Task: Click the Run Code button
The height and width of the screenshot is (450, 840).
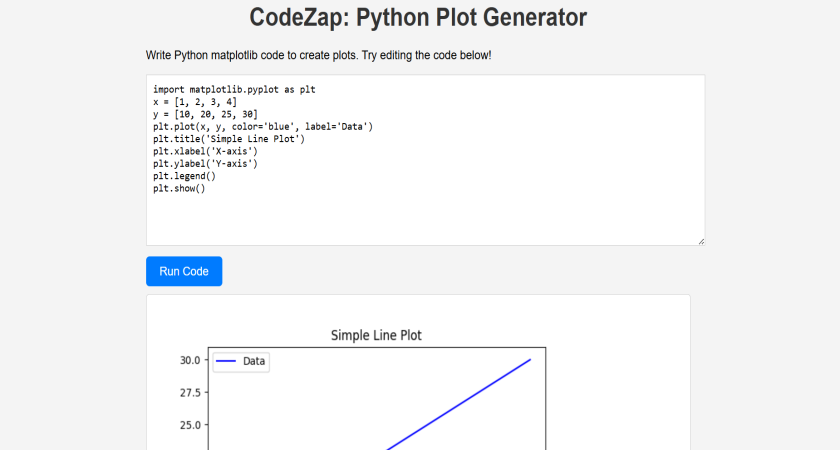Action: [184, 272]
